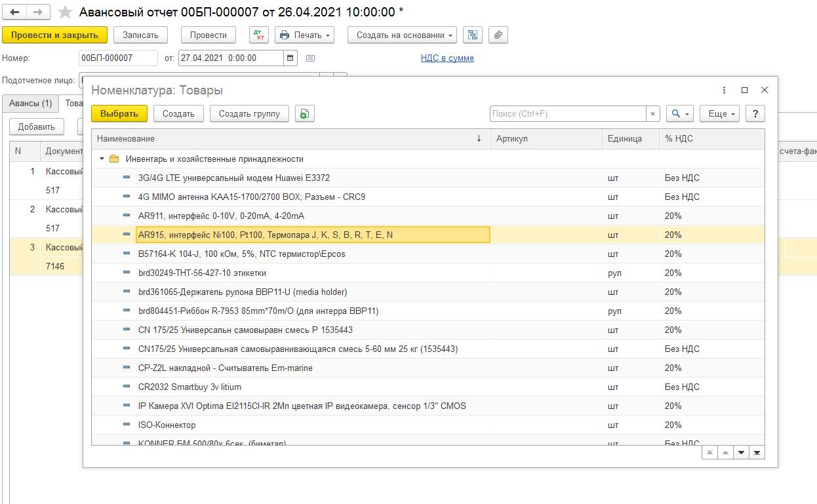817x504 pixels.
Task: Open help with question mark button
Action: click(x=755, y=114)
